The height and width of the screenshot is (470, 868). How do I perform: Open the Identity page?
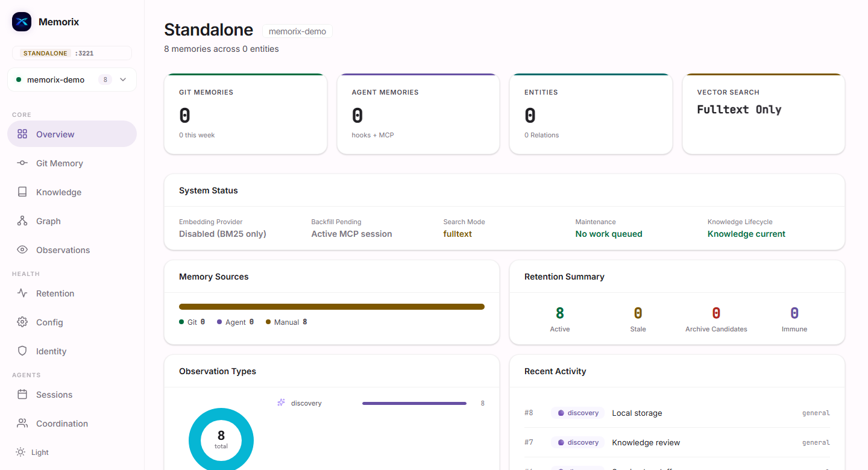[x=72, y=351]
